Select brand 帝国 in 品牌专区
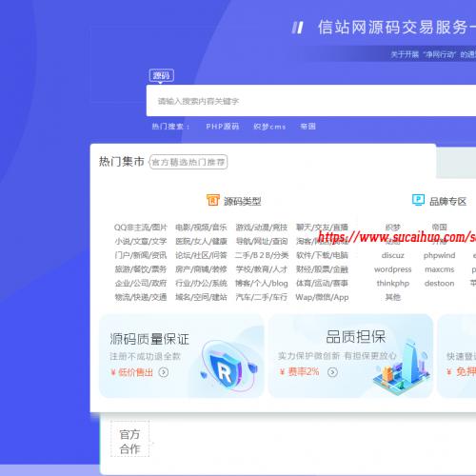This screenshot has height=476, width=476. pos(440,227)
